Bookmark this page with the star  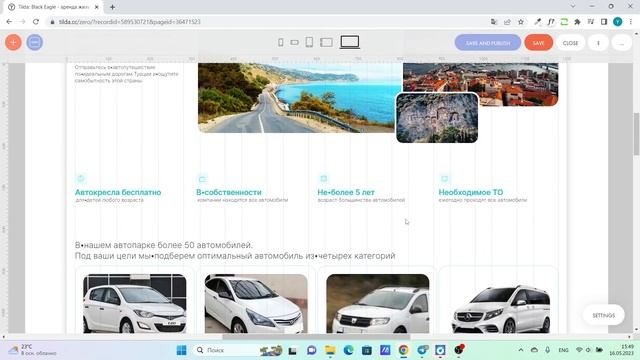[521, 22]
